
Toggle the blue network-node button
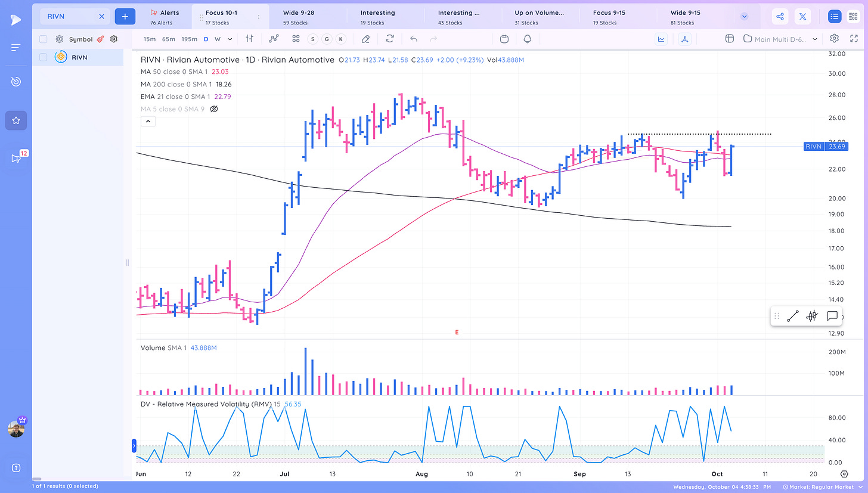tap(684, 39)
